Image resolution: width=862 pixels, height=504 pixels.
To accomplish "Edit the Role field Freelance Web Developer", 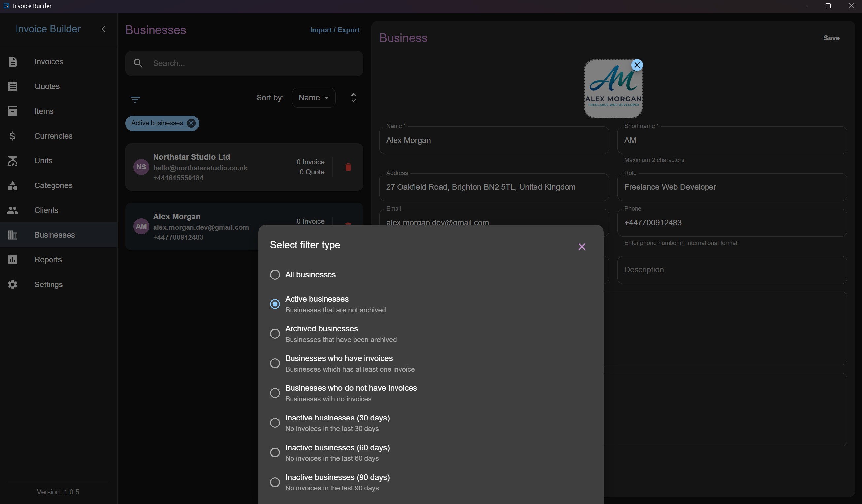I will click(732, 187).
